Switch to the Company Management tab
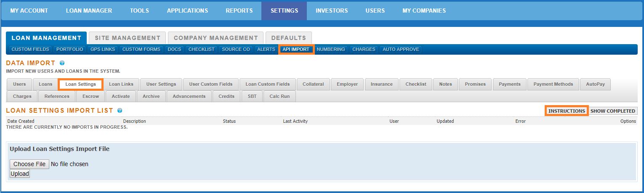644x193 pixels. click(x=216, y=38)
